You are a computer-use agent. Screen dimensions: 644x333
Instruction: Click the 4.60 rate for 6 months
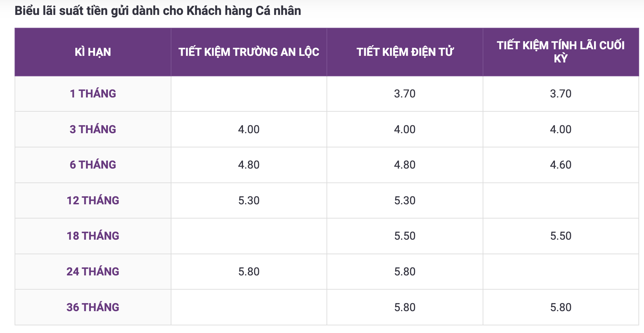click(x=561, y=165)
